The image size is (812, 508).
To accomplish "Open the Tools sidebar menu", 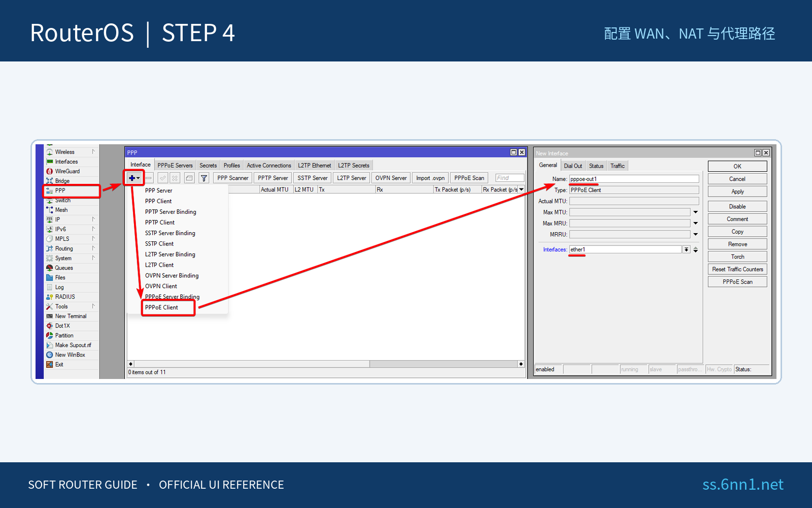I will click(x=71, y=306).
